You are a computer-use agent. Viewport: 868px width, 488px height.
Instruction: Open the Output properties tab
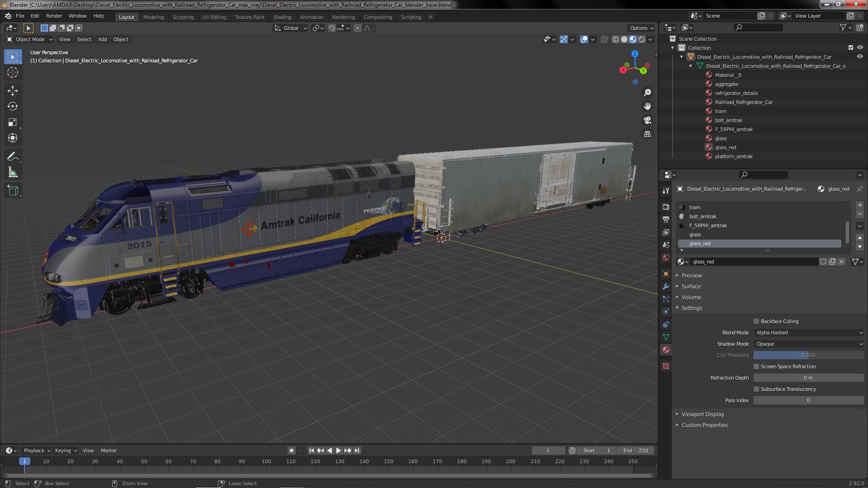click(665, 219)
